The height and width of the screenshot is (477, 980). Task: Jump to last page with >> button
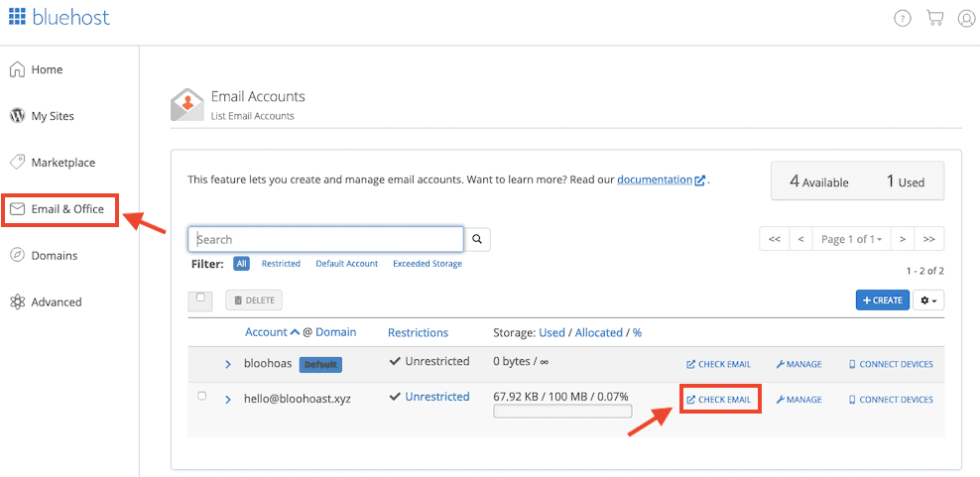click(x=928, y=239)
